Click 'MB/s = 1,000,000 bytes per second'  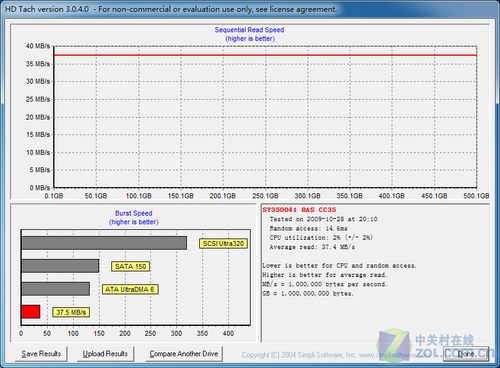click(325, 284)
